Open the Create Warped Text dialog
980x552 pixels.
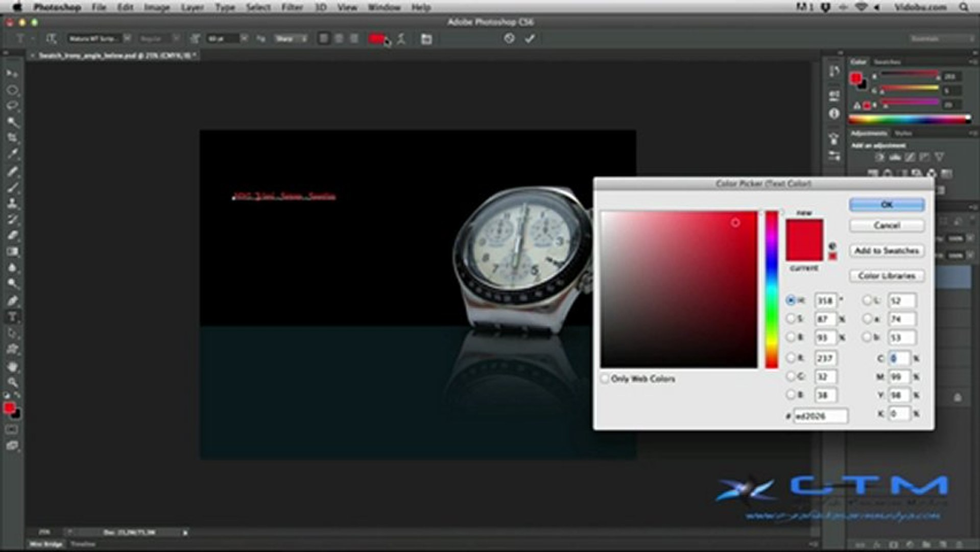pyautogui.click(x=401, y=39)
